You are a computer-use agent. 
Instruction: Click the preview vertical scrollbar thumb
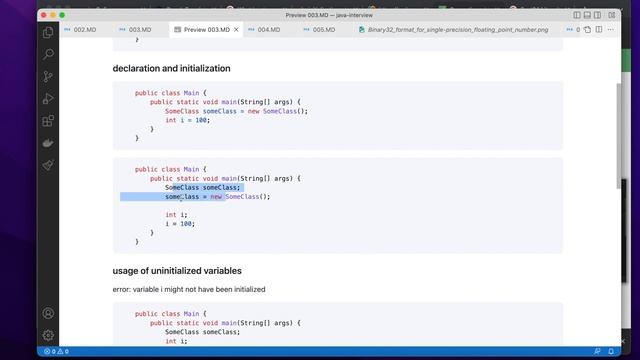(x=619, y=136)
